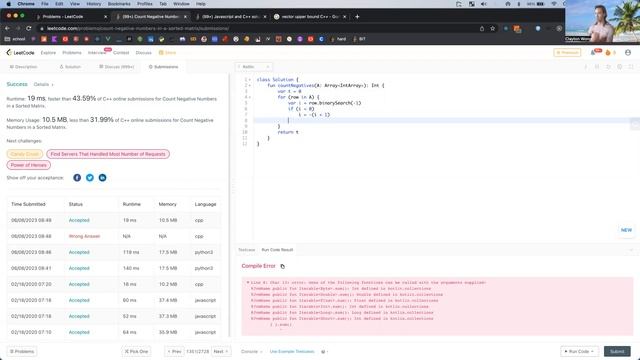This screenshot has height=360, width=640.
Task: Click Use Example Testcases link
Action: pyautogui.click(x=292, y=351)
